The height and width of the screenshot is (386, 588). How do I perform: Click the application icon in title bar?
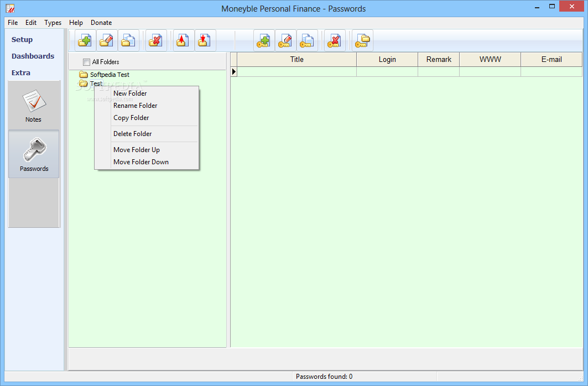pos(10,8)
